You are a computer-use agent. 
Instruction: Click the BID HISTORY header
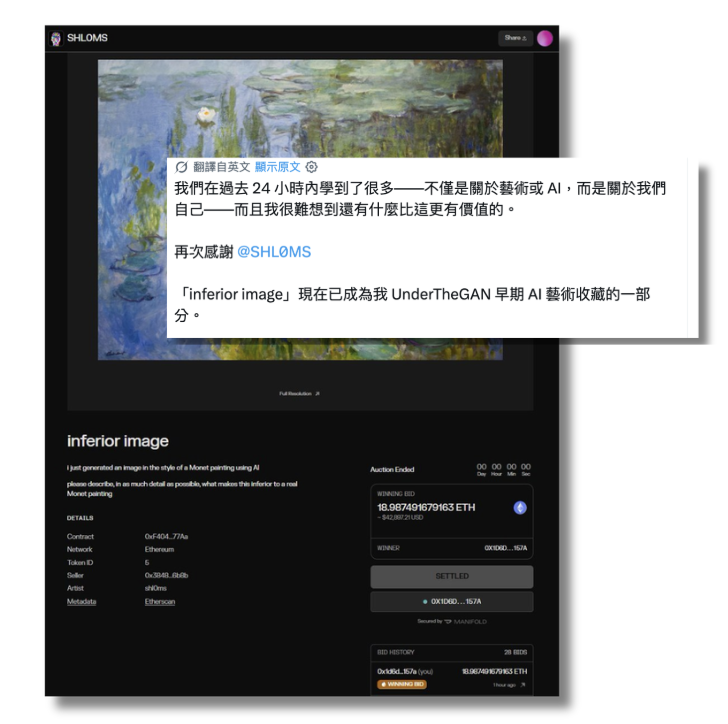click(396, 652)
